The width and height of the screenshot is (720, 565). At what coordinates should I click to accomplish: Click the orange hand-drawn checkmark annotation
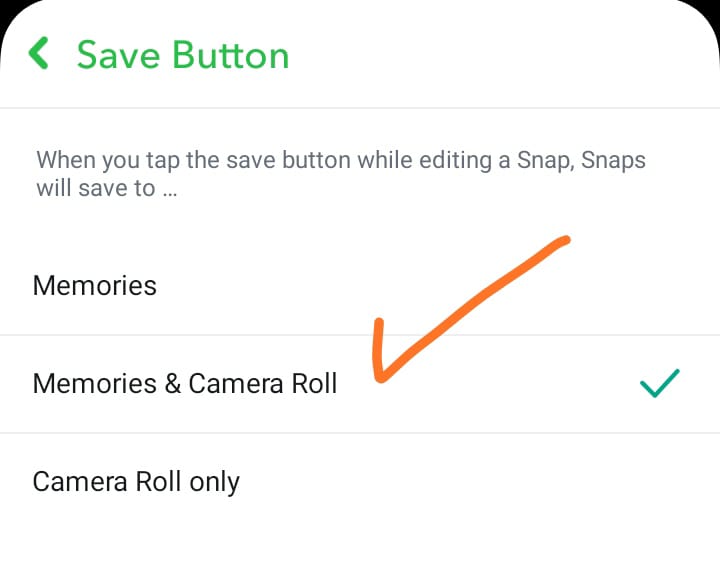[471, 309]
